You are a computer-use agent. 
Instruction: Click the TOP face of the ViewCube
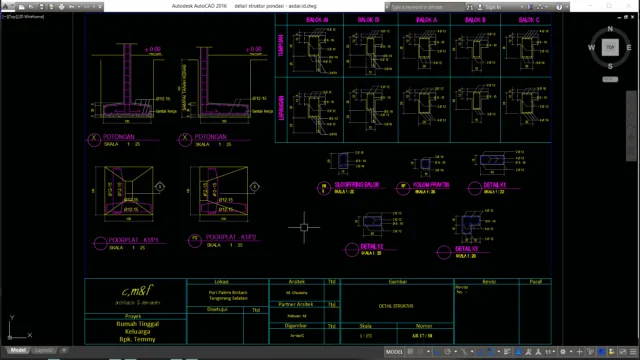(610, 47)
